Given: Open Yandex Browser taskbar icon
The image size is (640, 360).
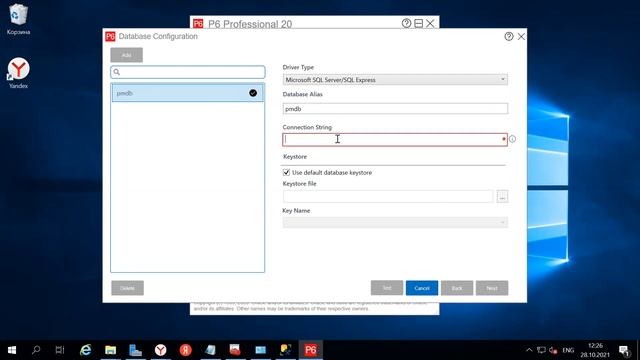Looking at the screenshot, I should tap(160, 350).
